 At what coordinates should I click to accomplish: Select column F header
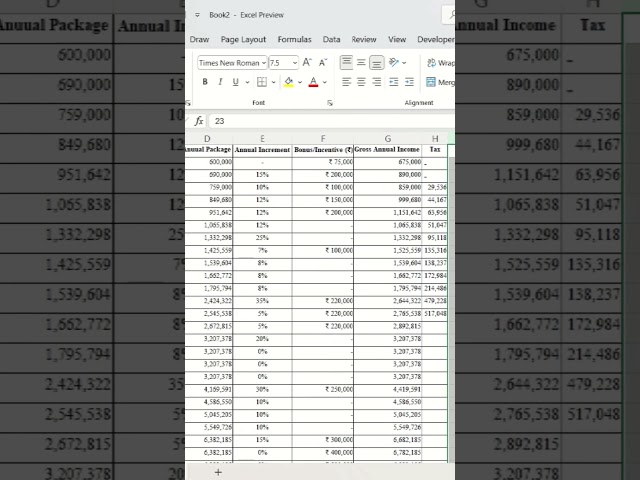(x=323, y=139)
